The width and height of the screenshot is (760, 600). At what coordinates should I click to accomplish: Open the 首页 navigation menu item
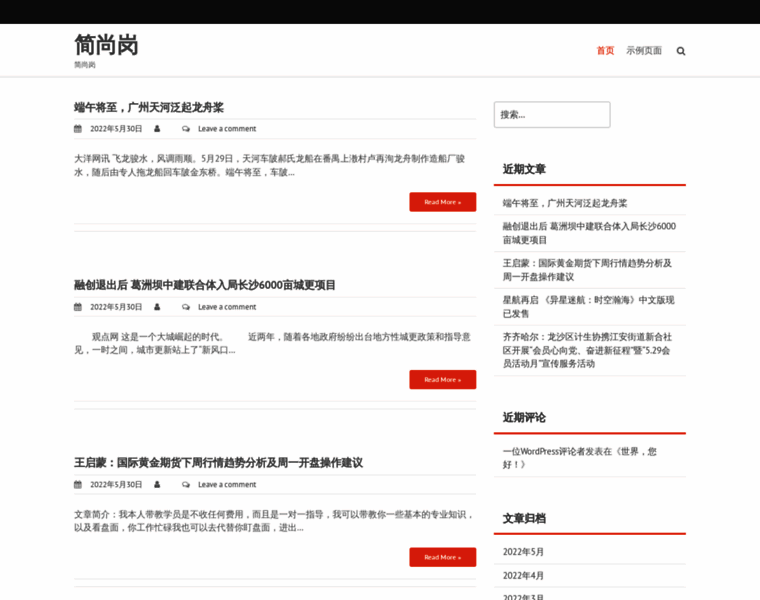click(x=605, y=51)
